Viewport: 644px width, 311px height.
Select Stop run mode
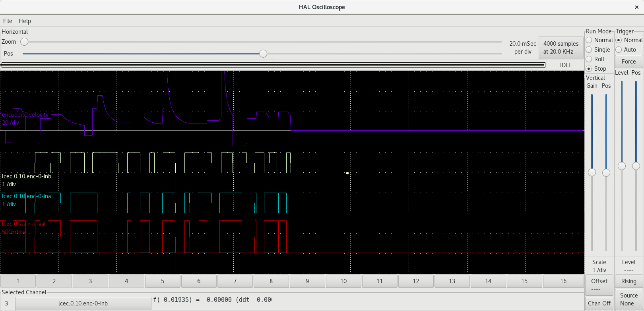click(x=596, y=69)
